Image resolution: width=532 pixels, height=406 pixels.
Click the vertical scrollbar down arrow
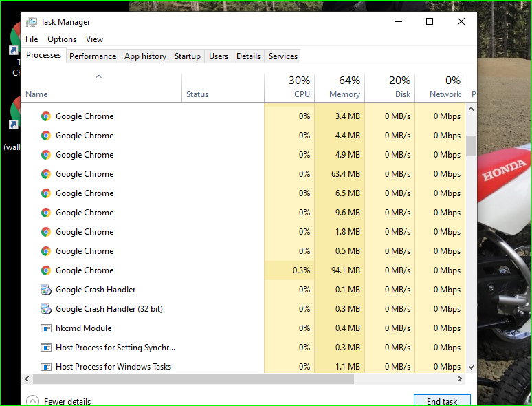point(471,367)
